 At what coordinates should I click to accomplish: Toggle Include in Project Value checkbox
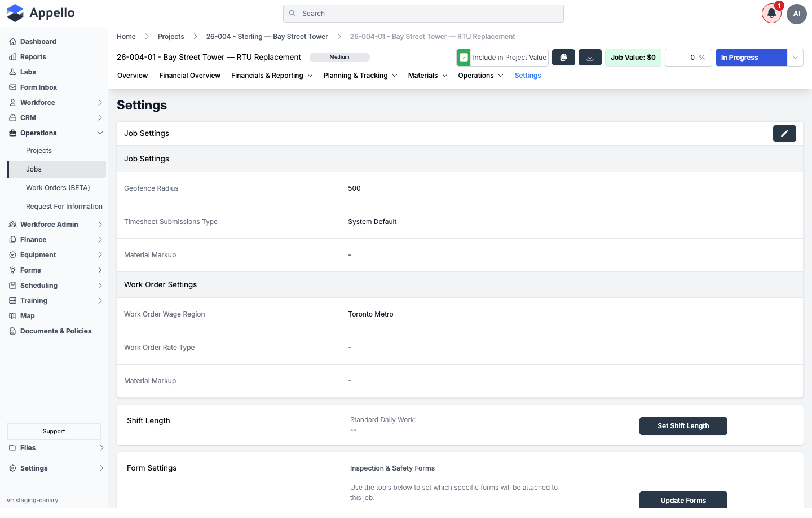click(x=464, y=58)
